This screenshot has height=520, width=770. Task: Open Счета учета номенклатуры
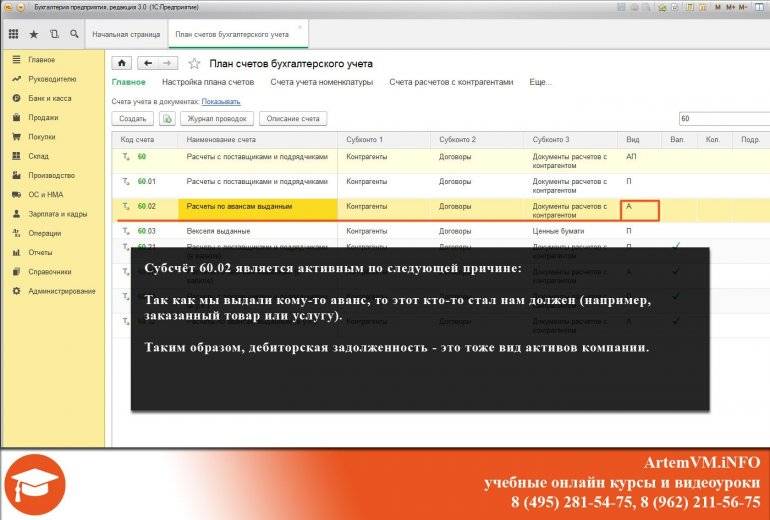(322, 82)
